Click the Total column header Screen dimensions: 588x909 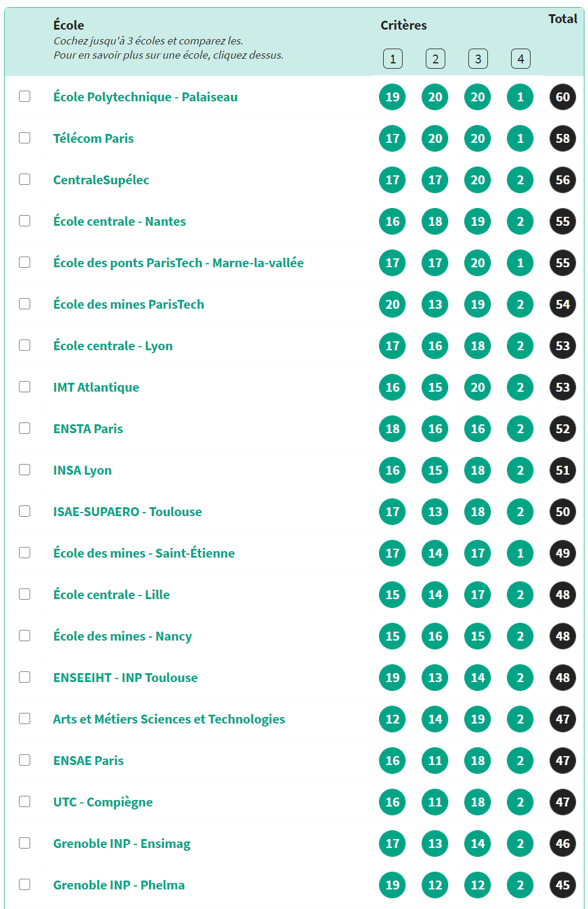pyautogui.click(x=563, y=19)
